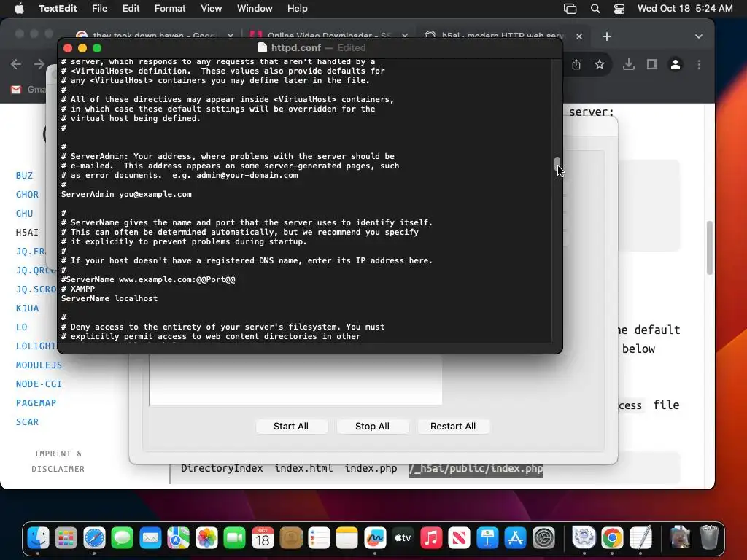Expand Chrome tab search chevron
Screen dimensions: 747x560
coord(698,36)
